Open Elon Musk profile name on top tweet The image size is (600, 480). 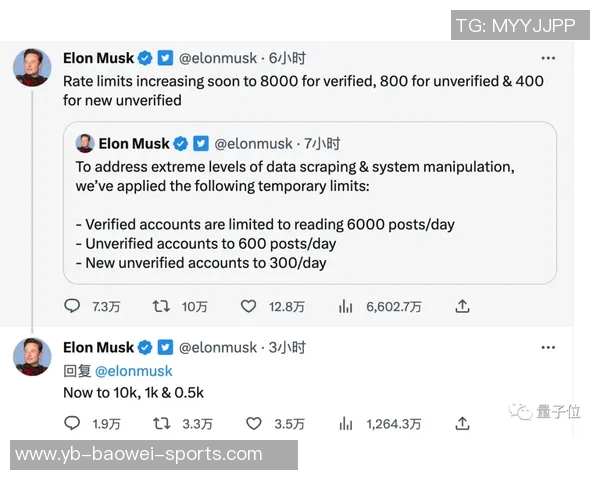[x=98, y=59]
